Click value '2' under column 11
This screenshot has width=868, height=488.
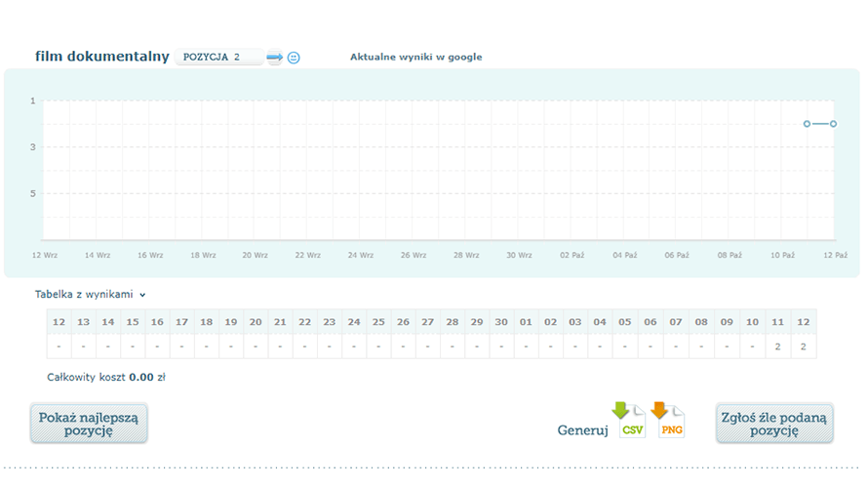tap(777, 346)
